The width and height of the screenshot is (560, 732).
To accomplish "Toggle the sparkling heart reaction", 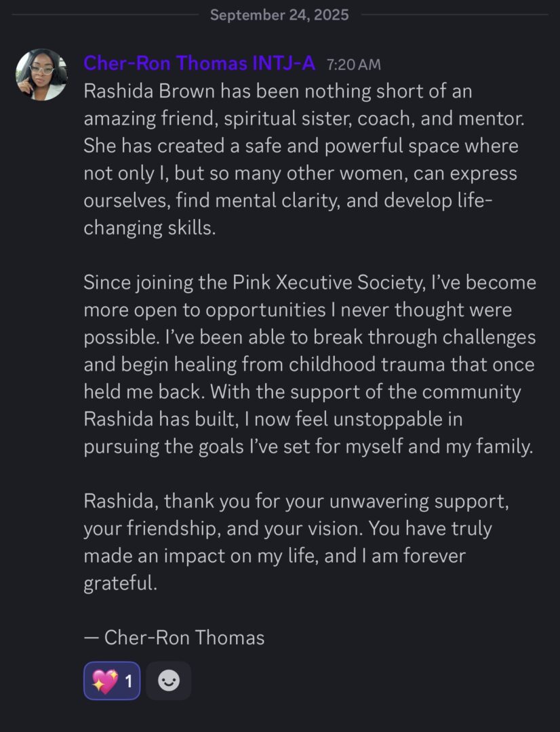I will [x=104, y=680].
